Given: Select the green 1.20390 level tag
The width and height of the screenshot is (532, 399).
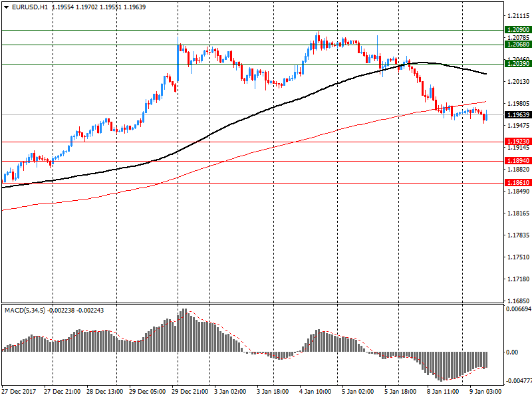Looking at the screenshot, I should coord(517,64).
